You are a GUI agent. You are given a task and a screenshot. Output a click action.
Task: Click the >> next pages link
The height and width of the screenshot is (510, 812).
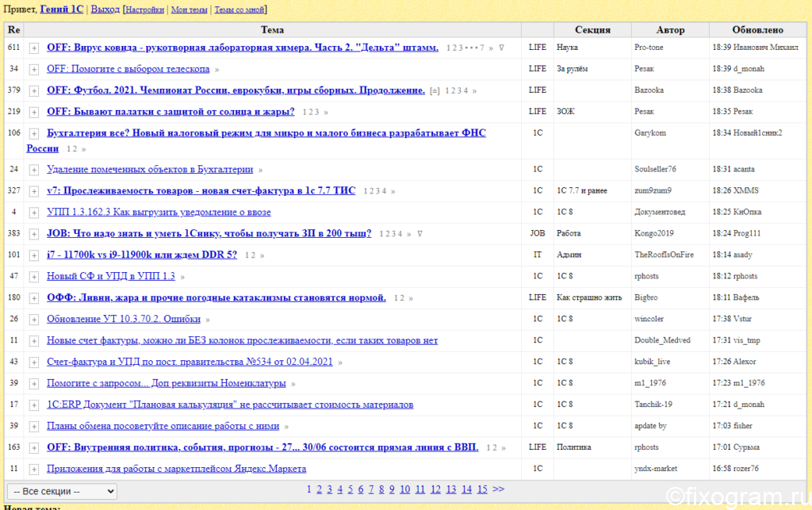click(498, 489)
